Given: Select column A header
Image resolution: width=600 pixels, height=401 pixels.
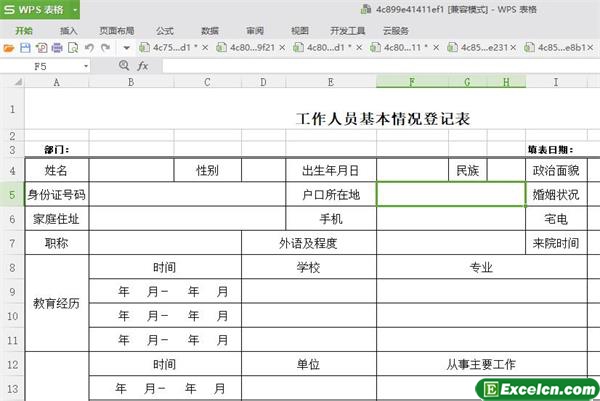Looking at the screenshot, I should coord(57,82).
